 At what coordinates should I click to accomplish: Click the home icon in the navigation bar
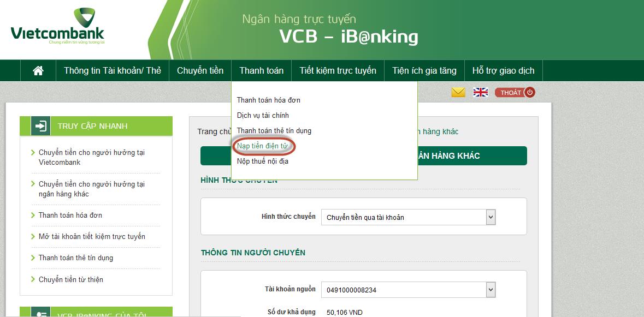pos(38,70)
